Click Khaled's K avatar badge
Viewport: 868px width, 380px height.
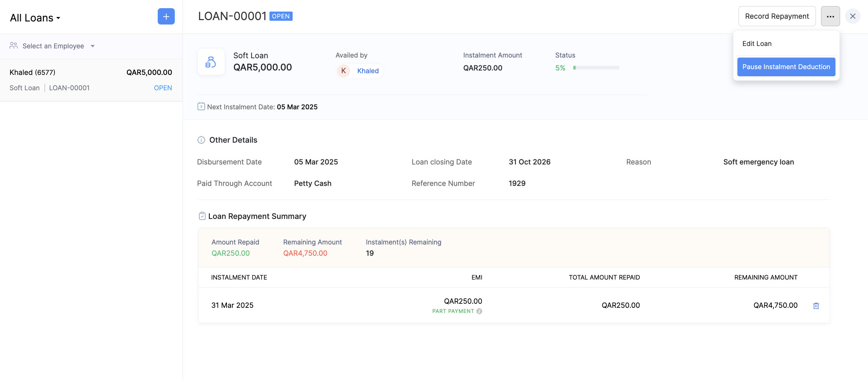tap(343, 71)
